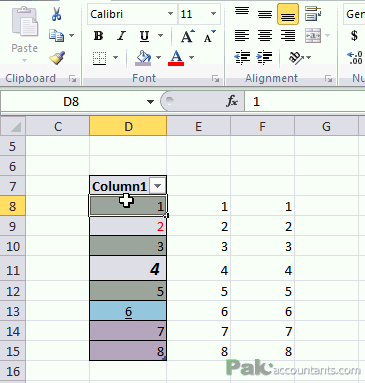Open the Alignment dialog launcher
Image resolution: width=365 pixels, height=383 pixels.
click(x=329, y=79)
